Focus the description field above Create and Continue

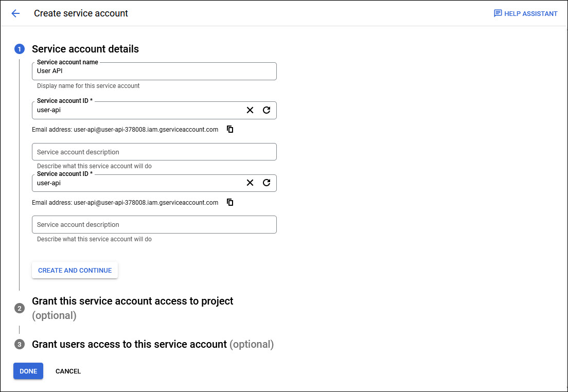coord(153,225)
